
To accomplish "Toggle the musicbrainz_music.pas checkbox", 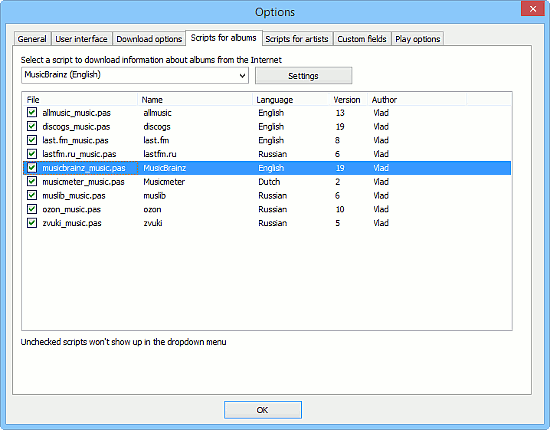I will [x=32, y=168].
